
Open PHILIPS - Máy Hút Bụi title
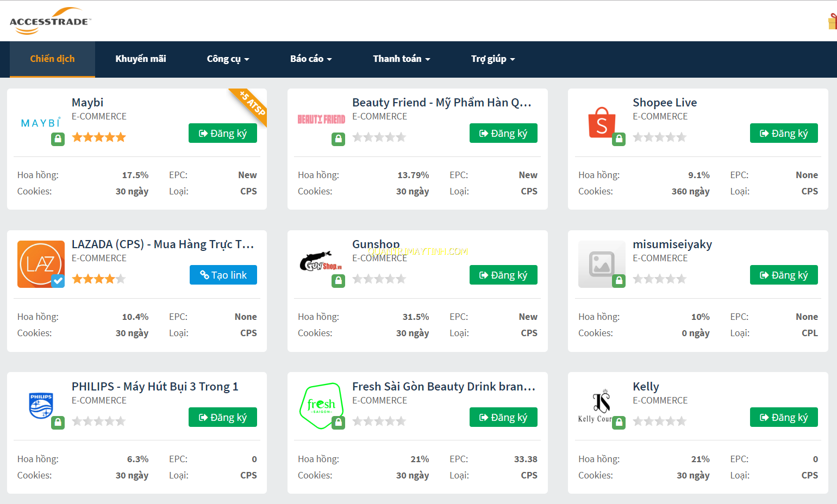pos(155,387)
